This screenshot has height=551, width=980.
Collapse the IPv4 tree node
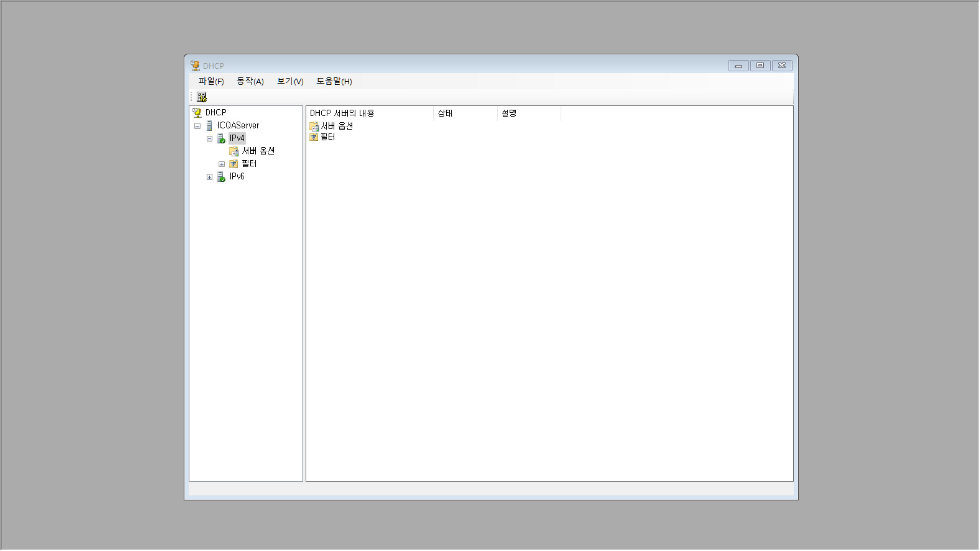pos(210,139)
